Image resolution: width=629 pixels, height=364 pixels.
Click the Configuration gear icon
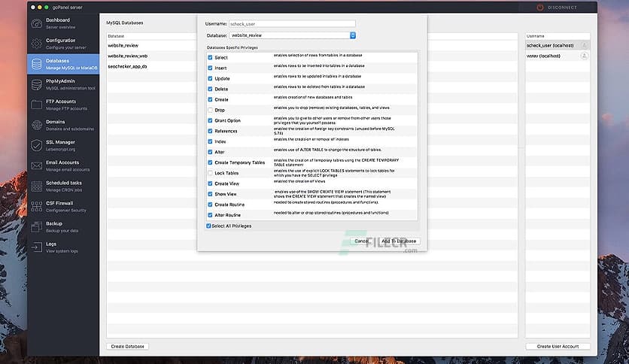37,44
